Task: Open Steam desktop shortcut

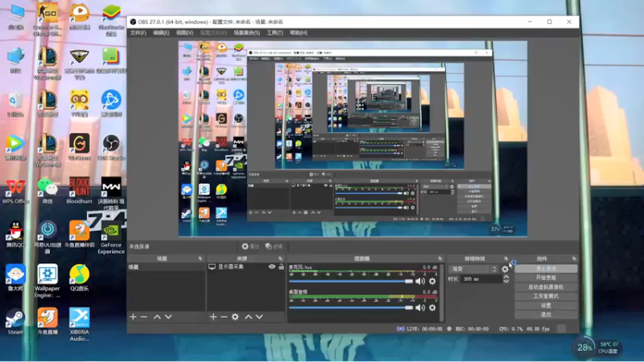Action: [15, 322]
